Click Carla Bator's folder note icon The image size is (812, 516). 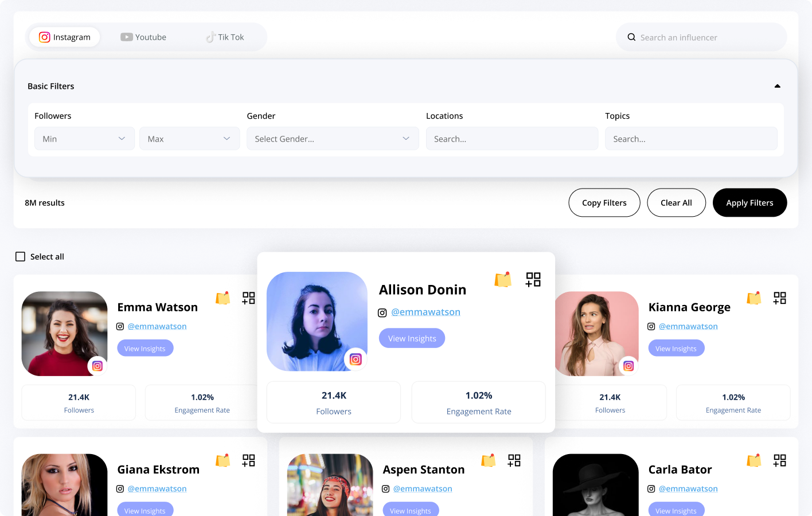pos(754,460)
